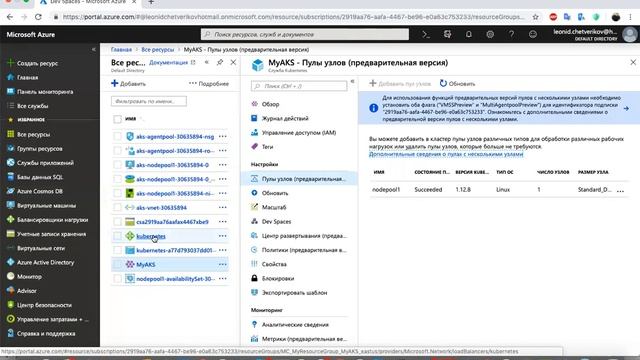Viewport: 640px width, 360px height.
Task: Click Обновить refresh button in toolbar
Action: [x=457, y=84]
